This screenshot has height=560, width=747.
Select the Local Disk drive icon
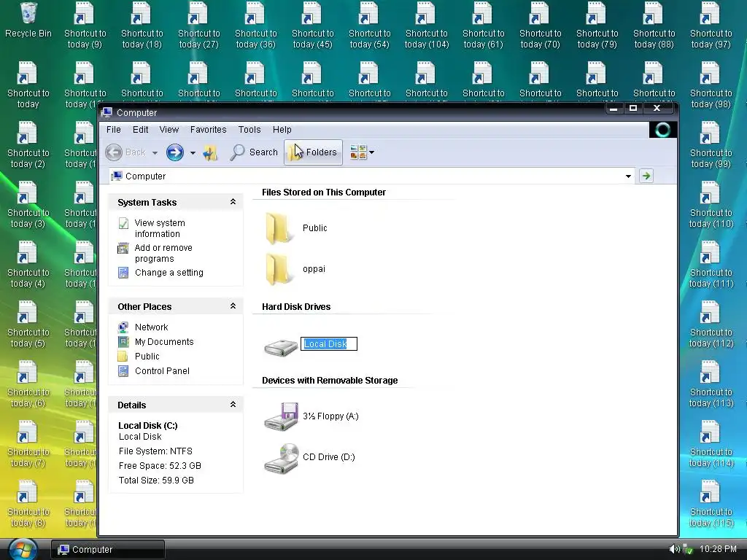281,347
